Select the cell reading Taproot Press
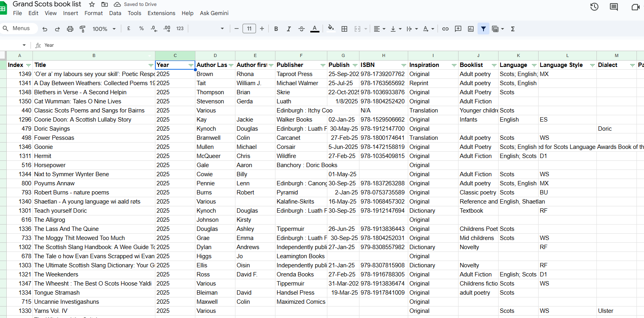The image size is (644, 318). (301, 74)
